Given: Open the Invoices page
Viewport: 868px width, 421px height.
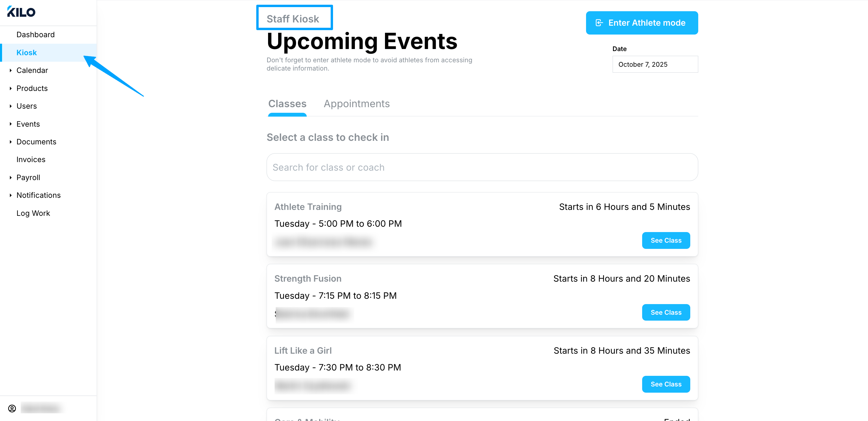Looking at the screenshot, I should (x=31, y=159).
